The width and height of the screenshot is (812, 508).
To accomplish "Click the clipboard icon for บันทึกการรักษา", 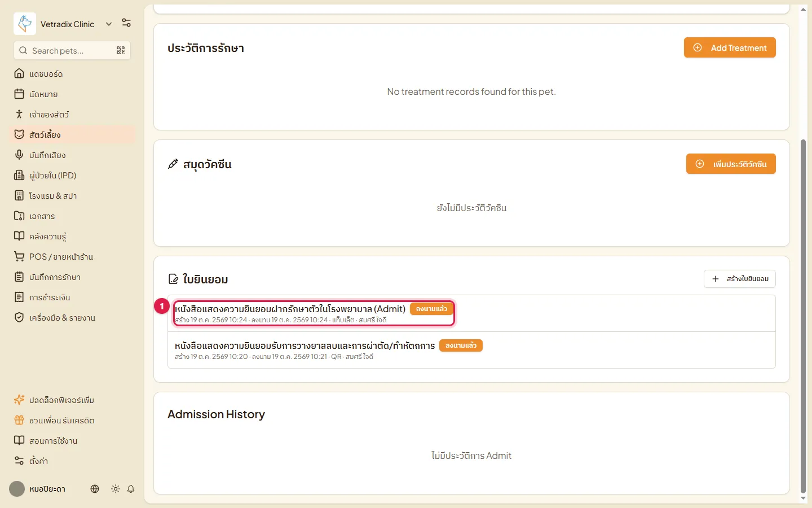I will 19,277.
